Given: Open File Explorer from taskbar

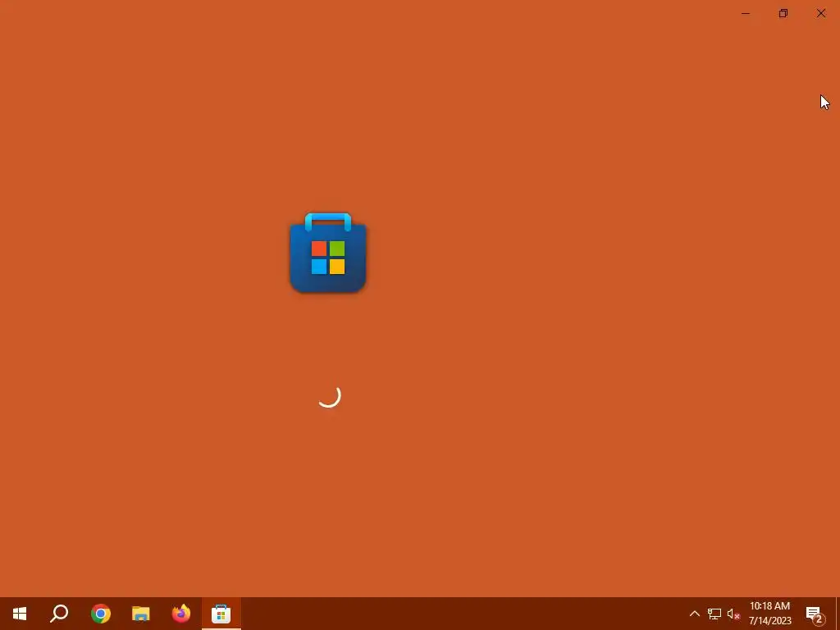Looking at the screenshot, I should 141,614.
